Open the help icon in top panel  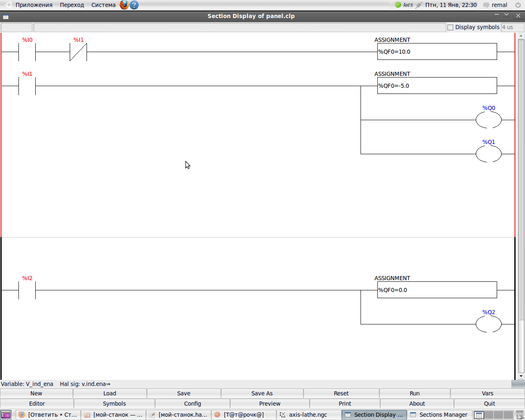coord(134,5)
